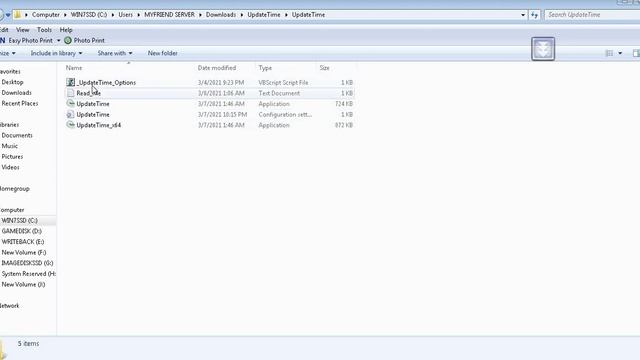Select Recent Places in the sidebar
The width and height of the screenshot is (640, 360).
pos(20,103)
